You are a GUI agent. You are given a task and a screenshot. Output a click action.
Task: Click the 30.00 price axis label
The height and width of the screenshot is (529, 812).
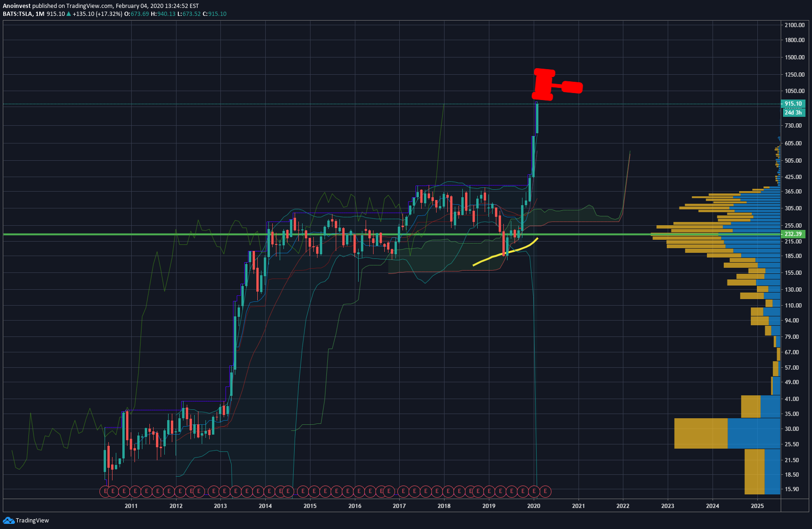pyautogui.click(x=791, y=429)
